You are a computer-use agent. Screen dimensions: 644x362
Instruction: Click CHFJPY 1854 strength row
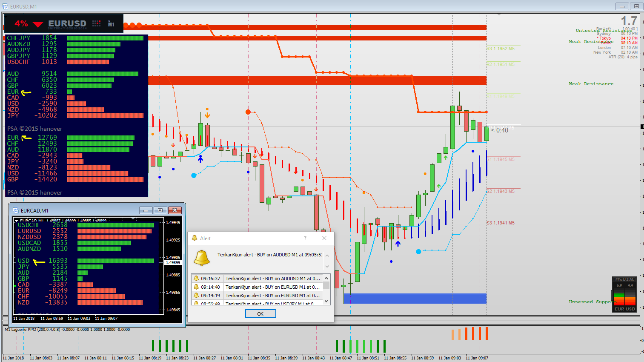pyautogui.click(x=75, y=38)
